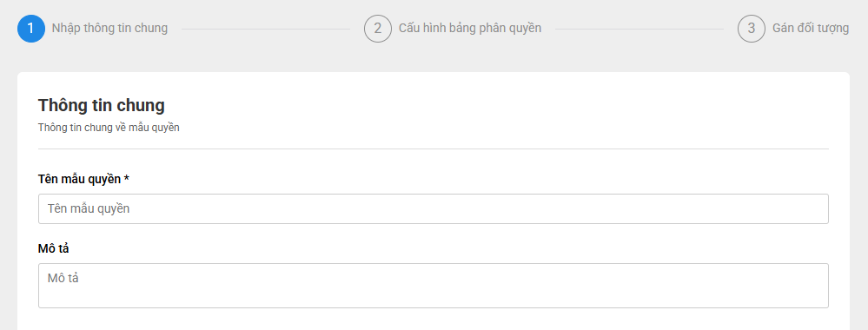
Task: Select the step 2 number circle
Action: click(378, 29)
